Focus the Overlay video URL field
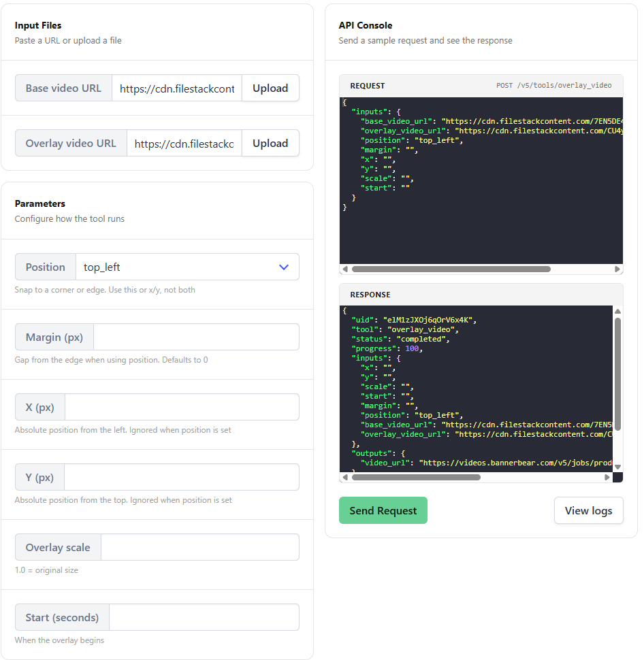 point(184,143)
